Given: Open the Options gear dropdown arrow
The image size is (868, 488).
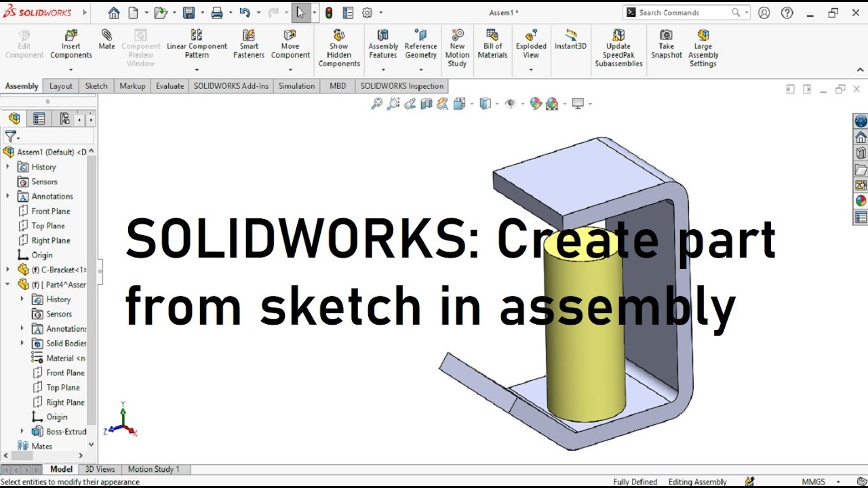Looking at the screenshot, I should point(380,13).
